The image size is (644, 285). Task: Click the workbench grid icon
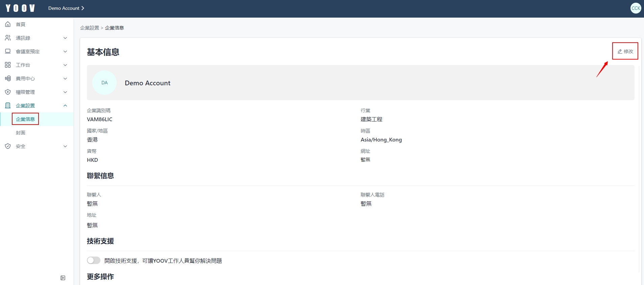click(8, 65)
